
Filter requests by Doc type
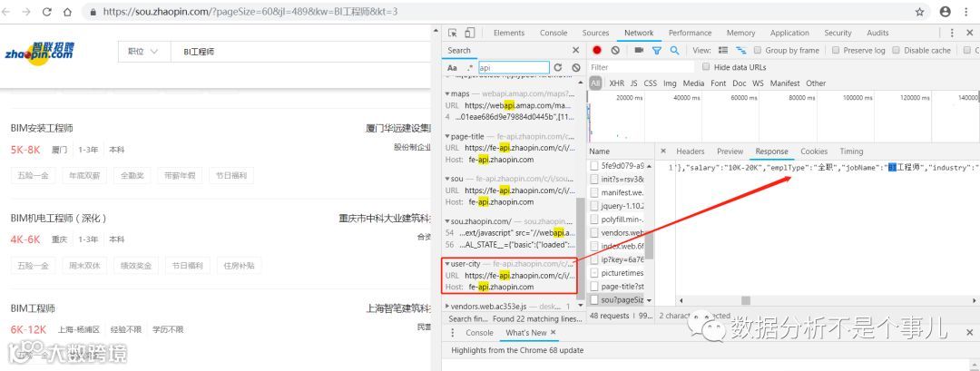click(740, 83)
